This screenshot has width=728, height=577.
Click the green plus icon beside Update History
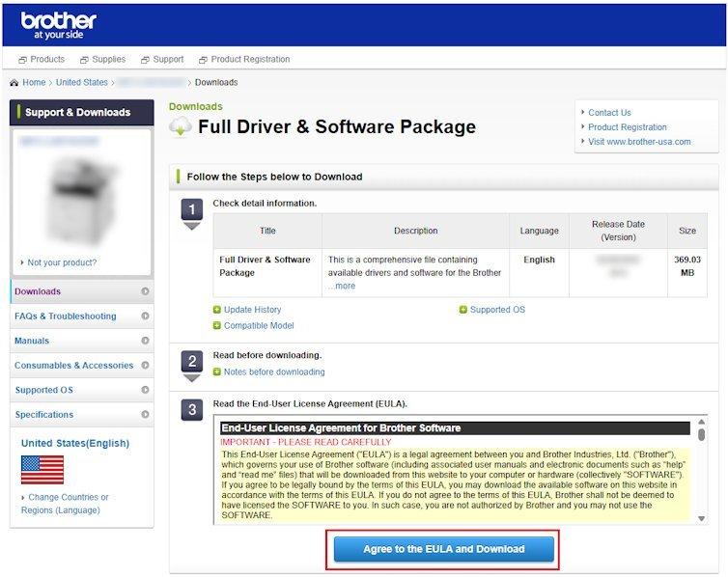tap(217, 310)
